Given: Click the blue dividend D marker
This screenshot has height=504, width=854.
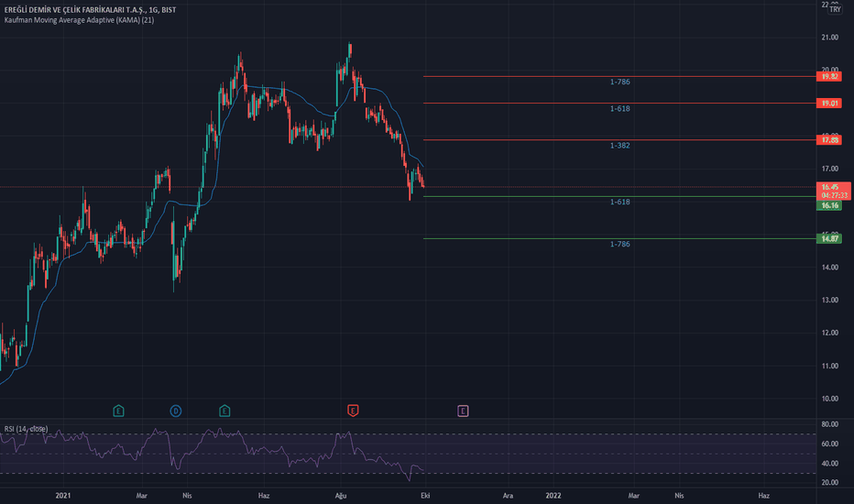Looking at the screenshot, I should point(175,411).
